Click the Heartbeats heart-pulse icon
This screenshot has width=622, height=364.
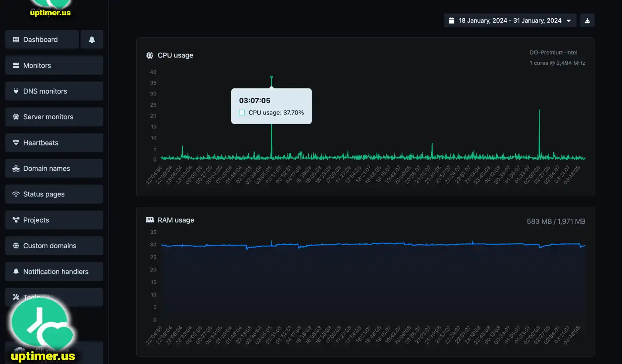pyautogui.click(x=16, y=142)
